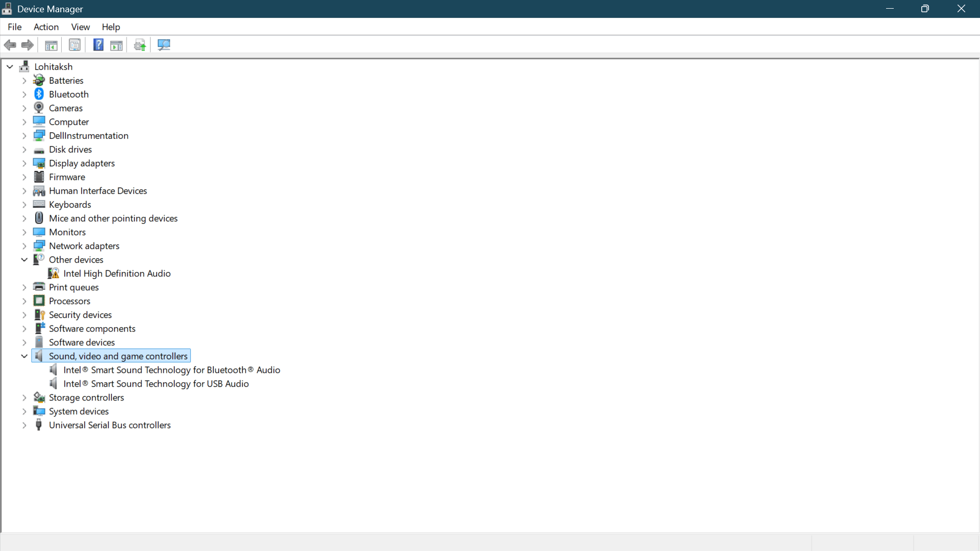Click the Back navigation arrow
The width and height of the screenshot is (980, 551).
10,45
